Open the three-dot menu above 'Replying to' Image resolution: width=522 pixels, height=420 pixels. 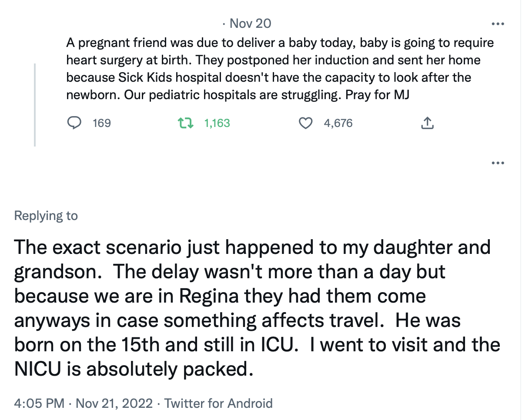coord(497,163)
